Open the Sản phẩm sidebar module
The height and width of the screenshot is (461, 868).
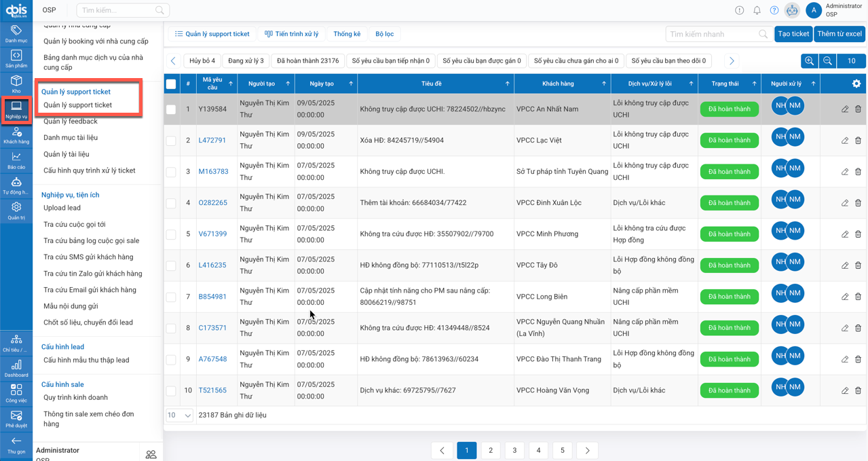(x=16, y=59)
